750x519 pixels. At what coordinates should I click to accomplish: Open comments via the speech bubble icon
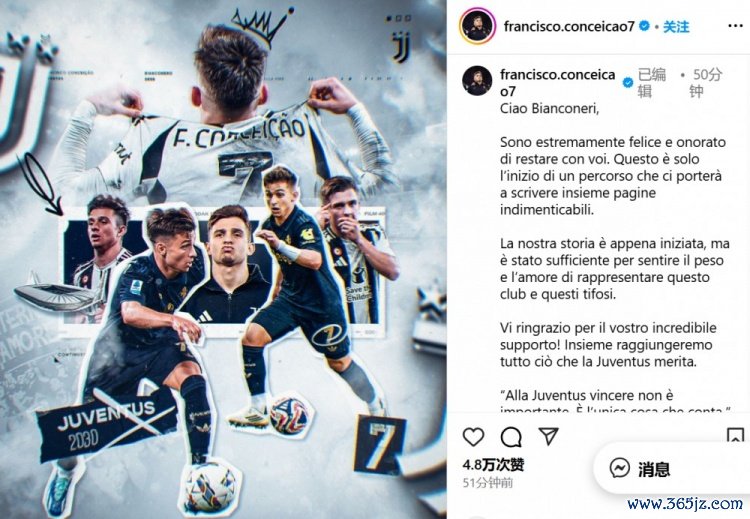(511, 437)
